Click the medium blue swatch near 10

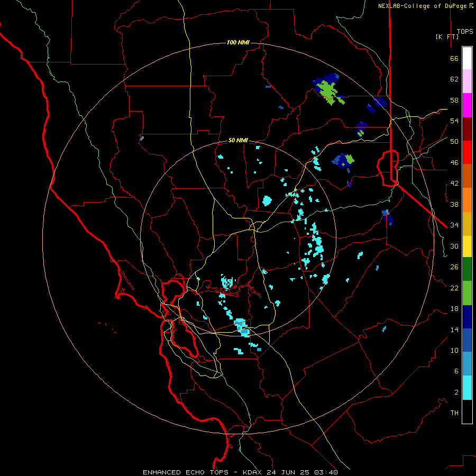click(x=467, y=340)
